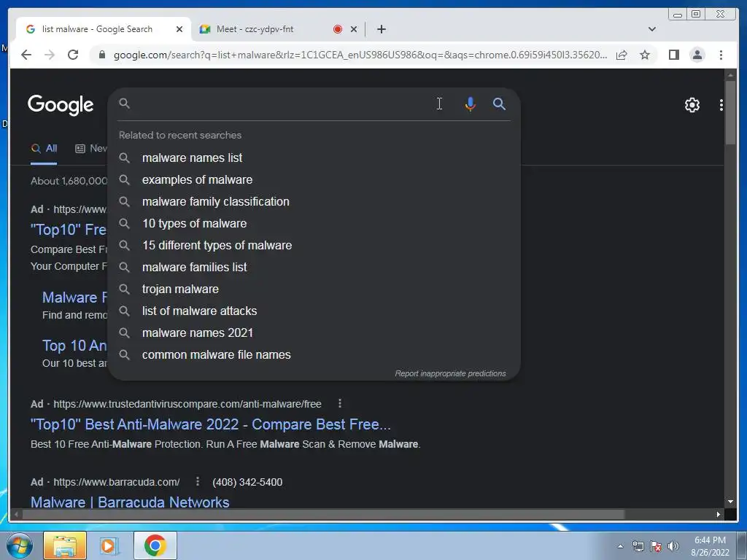Image resolution: width=747 pixels, height=560 pixels.
Task: Click the barracuda.com ad URL
Action: pyautogui.click(x=116, y=482)
